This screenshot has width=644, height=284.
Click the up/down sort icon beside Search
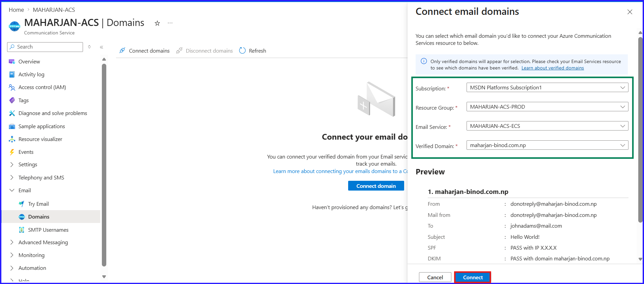click(89, 47)
